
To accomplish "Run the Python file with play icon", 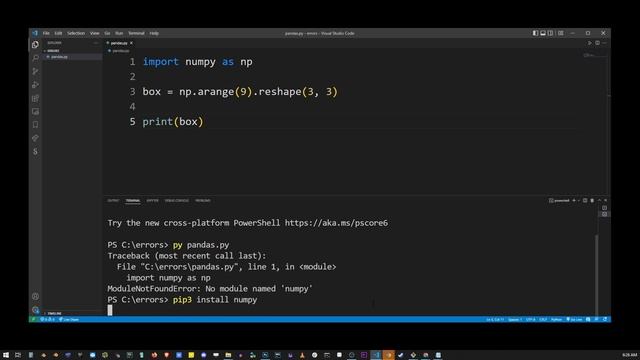I will tap(589, 43).
